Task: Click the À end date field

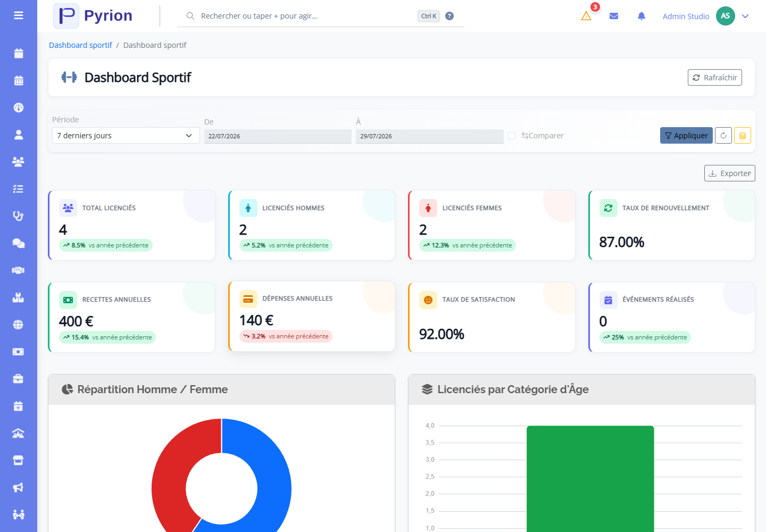Action: point(430,136)
